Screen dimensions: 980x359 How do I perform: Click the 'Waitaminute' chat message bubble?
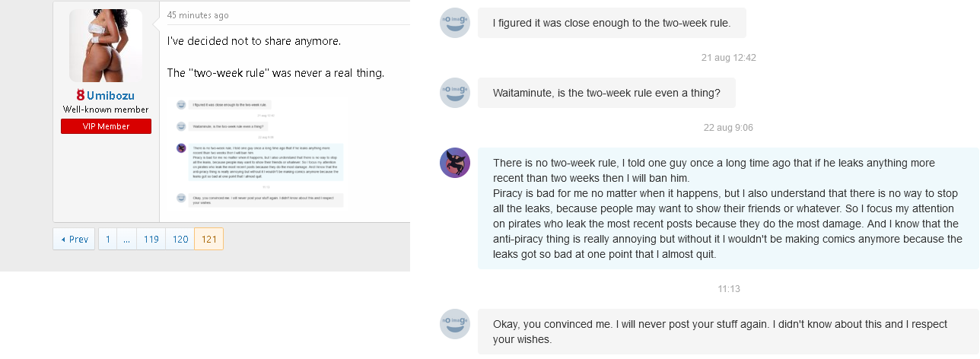(606, 93)
